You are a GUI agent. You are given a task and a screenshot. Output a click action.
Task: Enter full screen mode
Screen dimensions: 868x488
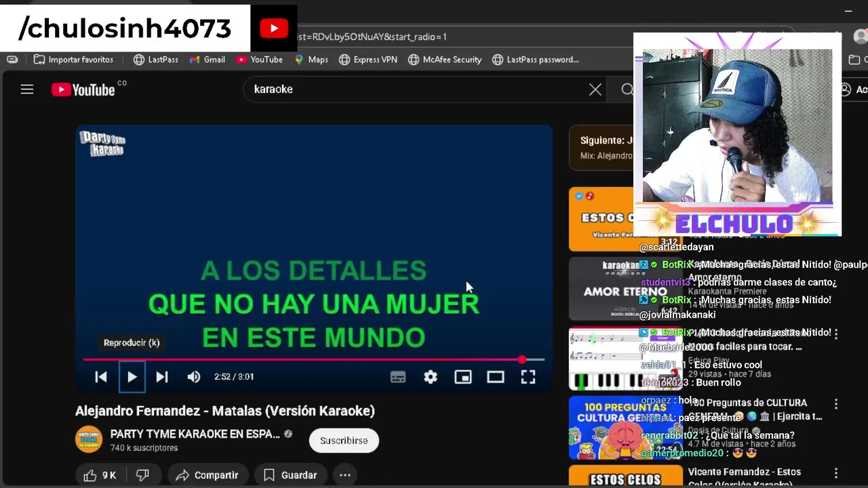[528, 377]
